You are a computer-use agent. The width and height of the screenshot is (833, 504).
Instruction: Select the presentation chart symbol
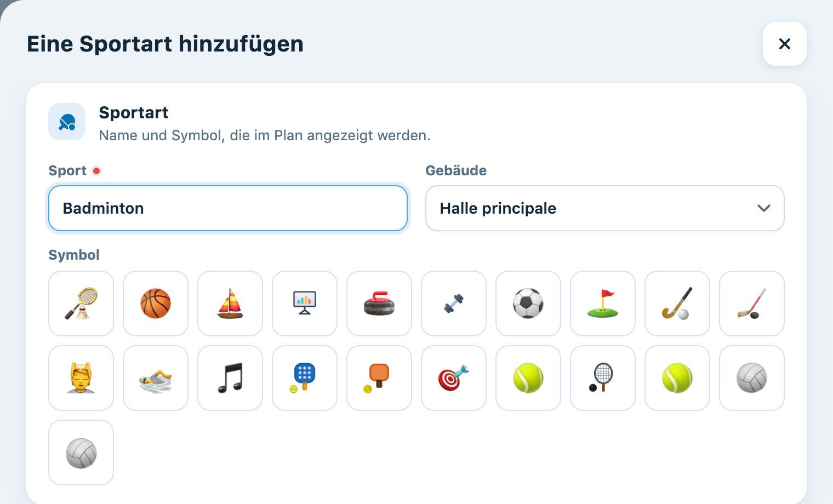pos(305,303)
